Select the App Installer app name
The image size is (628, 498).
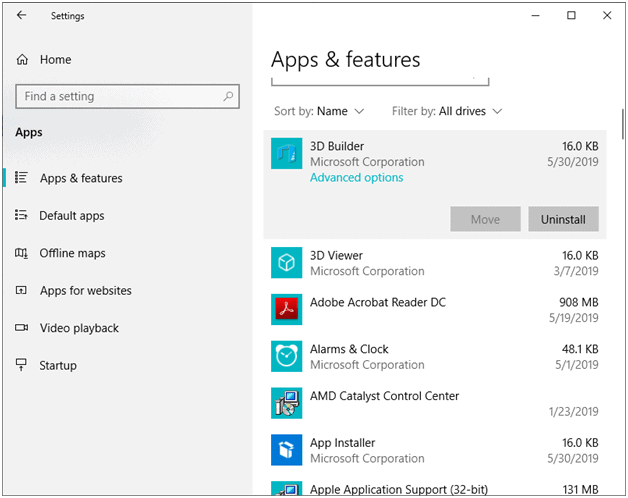click(342, 443)
